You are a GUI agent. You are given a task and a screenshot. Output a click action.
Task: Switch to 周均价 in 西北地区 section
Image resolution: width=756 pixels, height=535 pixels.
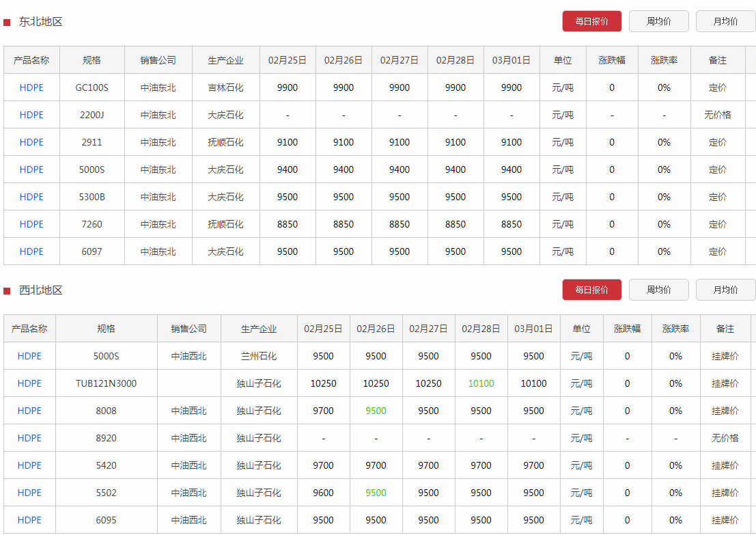tap(658, 290)
